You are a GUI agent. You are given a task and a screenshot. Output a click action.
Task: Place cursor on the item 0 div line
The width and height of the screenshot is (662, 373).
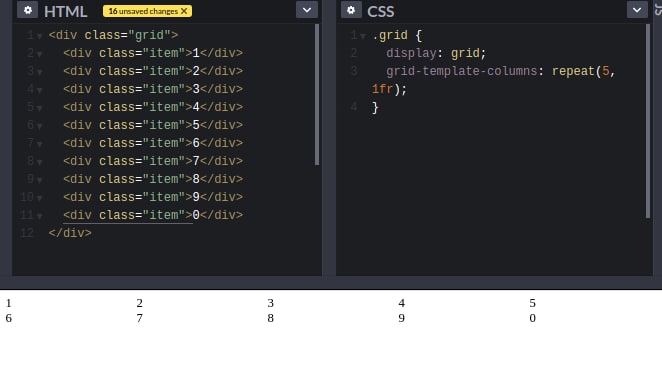pos(153,215)
